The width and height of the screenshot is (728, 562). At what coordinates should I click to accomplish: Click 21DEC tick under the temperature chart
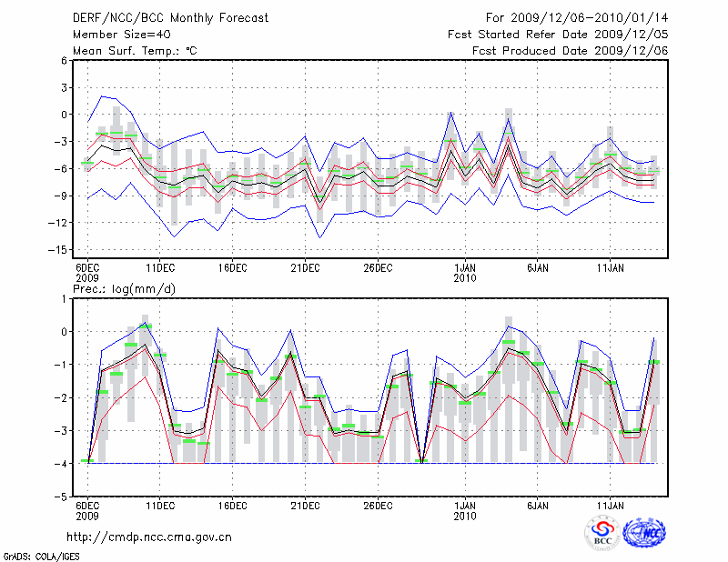pyautogui.click(x=305, y=267)
